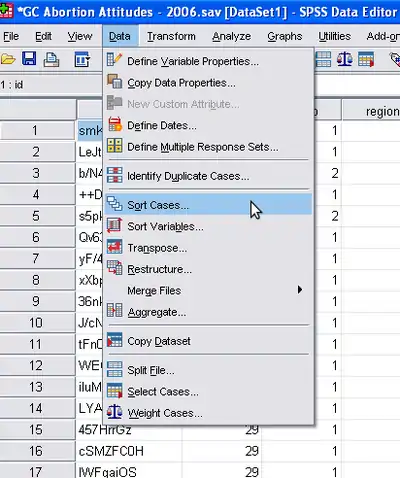Select Weight Cases... in Data menu

209,413
